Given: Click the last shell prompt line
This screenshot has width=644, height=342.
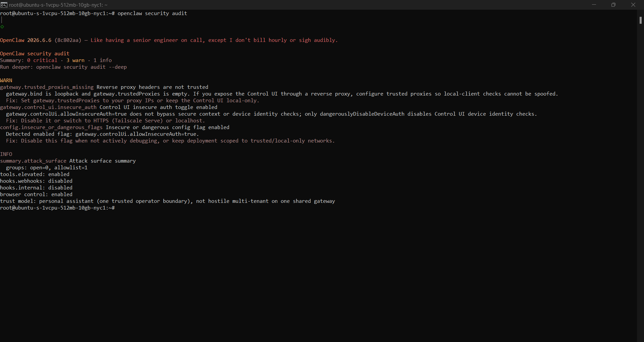Looking at the screenshot, I should coord(57,208).
